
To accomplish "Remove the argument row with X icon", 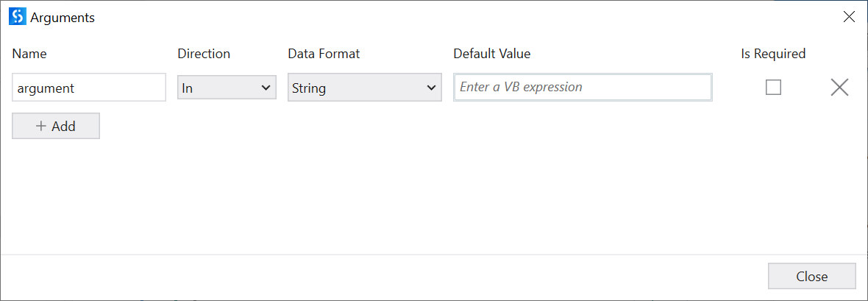I will (839, 88).
